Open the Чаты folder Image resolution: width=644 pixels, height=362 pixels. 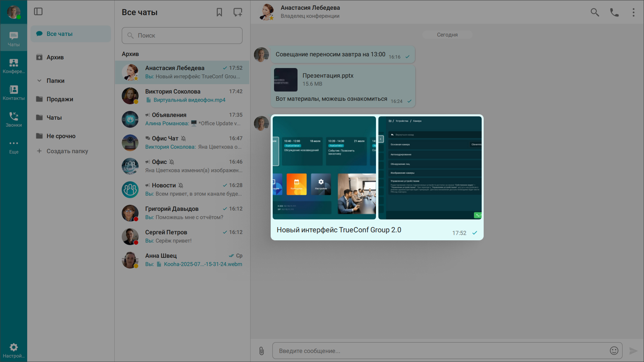point(71,118)
